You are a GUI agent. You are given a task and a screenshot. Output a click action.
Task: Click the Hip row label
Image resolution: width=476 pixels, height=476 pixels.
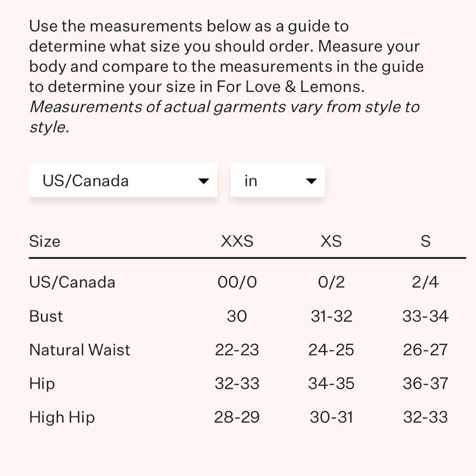click(42, 383)
